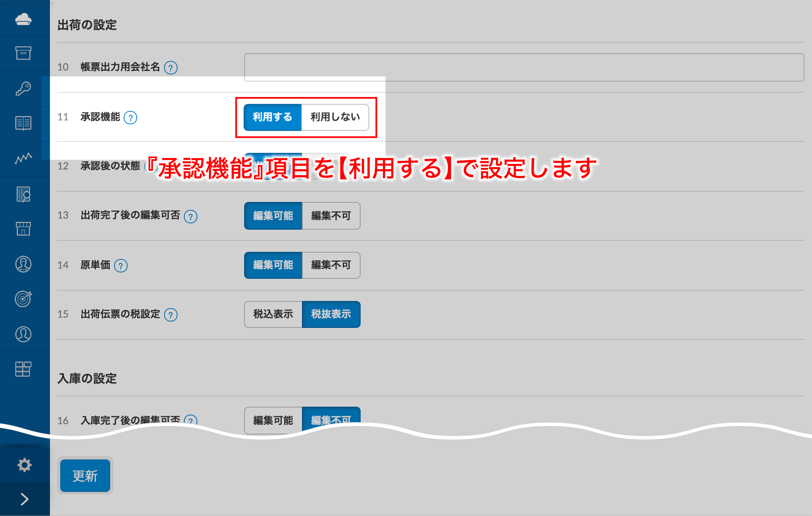Set 出荷完了後の編集可否 to 編集不可
The image size is (812, 516).
[331, 216]
